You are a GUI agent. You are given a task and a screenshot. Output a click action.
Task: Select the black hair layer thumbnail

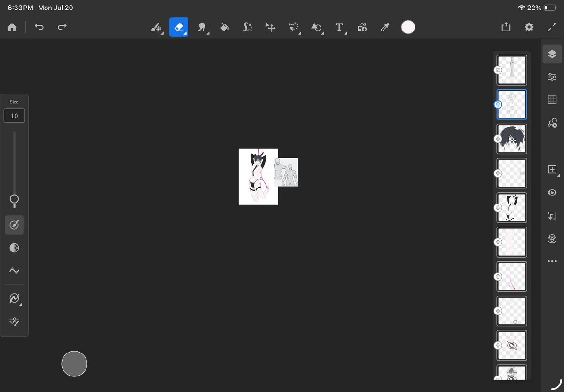click(x=512, y=139)
